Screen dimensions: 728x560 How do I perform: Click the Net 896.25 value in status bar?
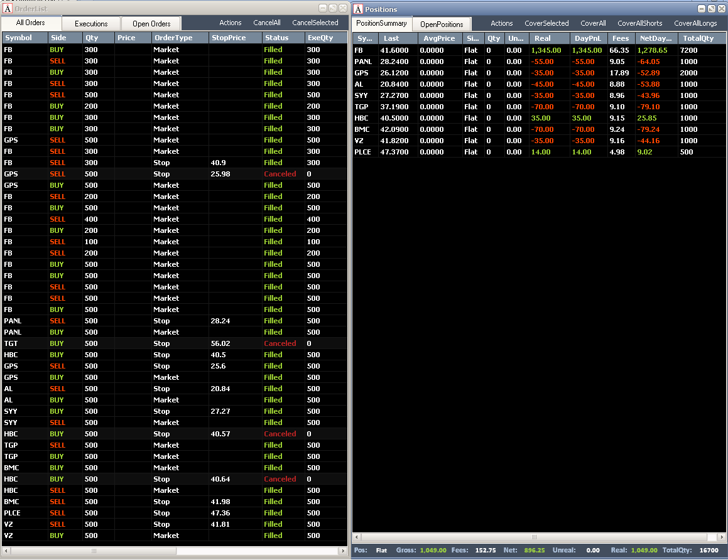[x=535, y=550]
